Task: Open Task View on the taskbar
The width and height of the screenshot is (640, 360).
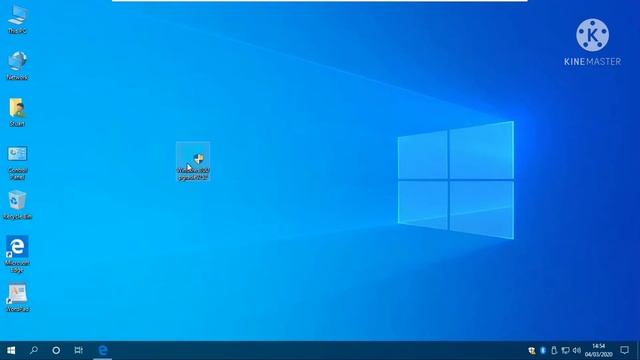Action: point(79,350)
